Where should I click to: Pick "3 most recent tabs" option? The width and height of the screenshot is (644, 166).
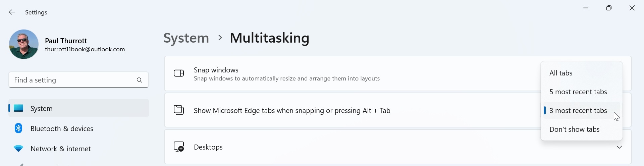(578, 111)
